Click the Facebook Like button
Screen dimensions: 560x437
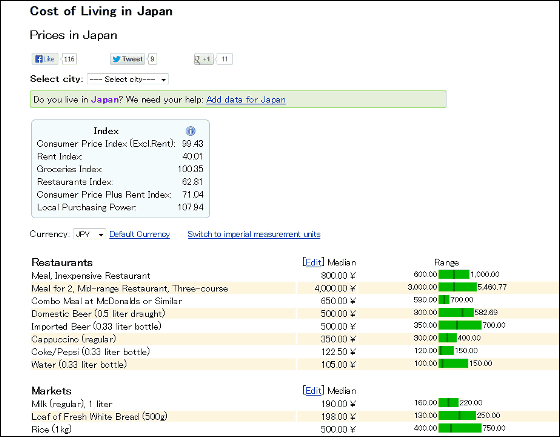click(45, 59)
